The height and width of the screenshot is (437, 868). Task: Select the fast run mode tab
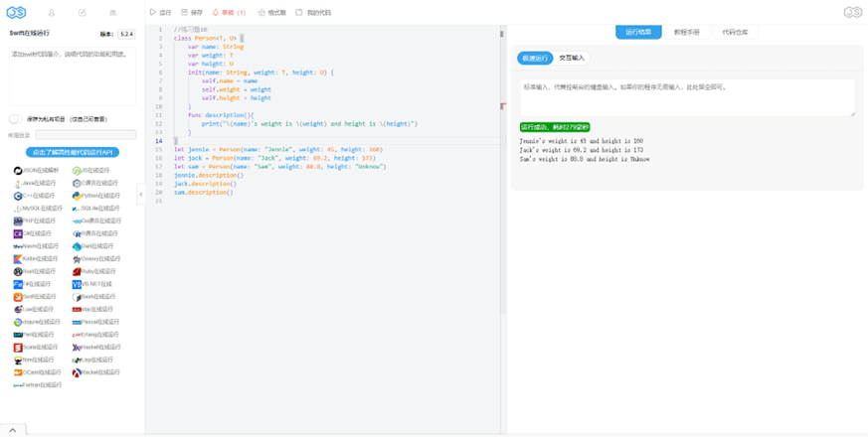tap(535, 58)
